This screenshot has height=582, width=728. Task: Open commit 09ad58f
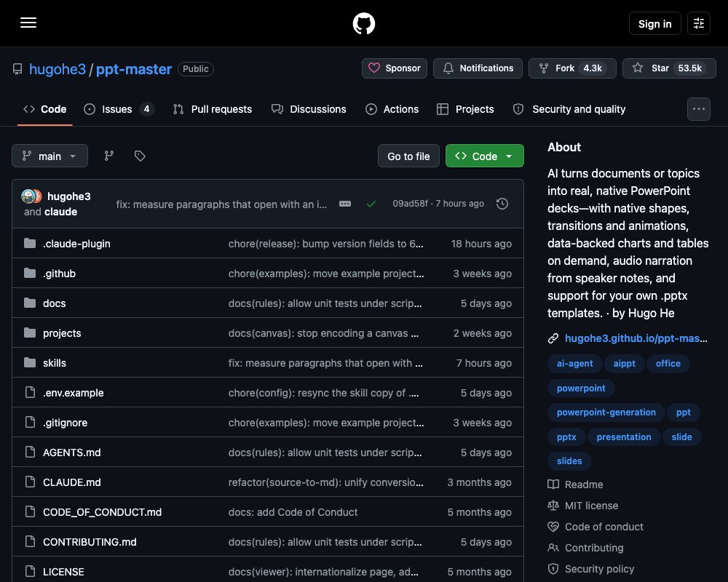[x=410, y=204]
